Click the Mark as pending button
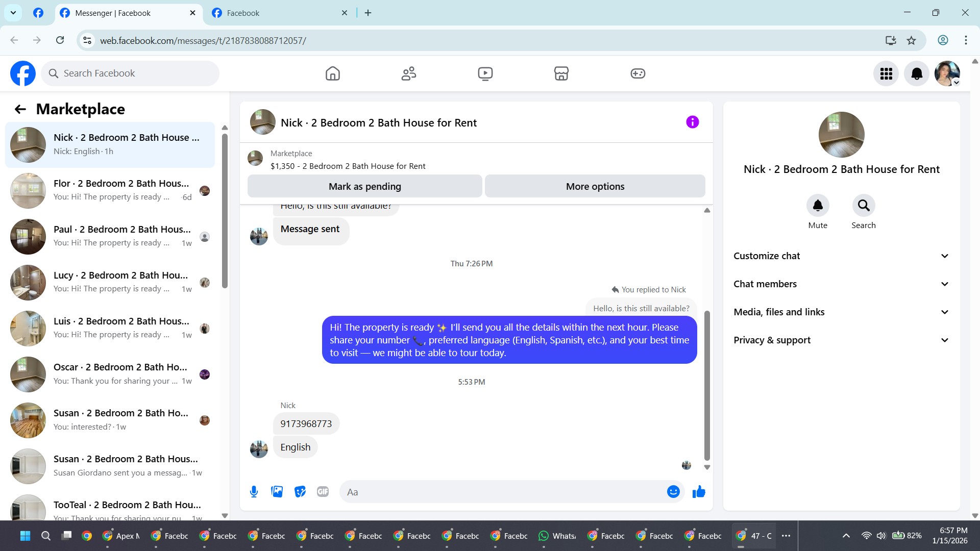This screenshot has width=980, height=551. 364,187
